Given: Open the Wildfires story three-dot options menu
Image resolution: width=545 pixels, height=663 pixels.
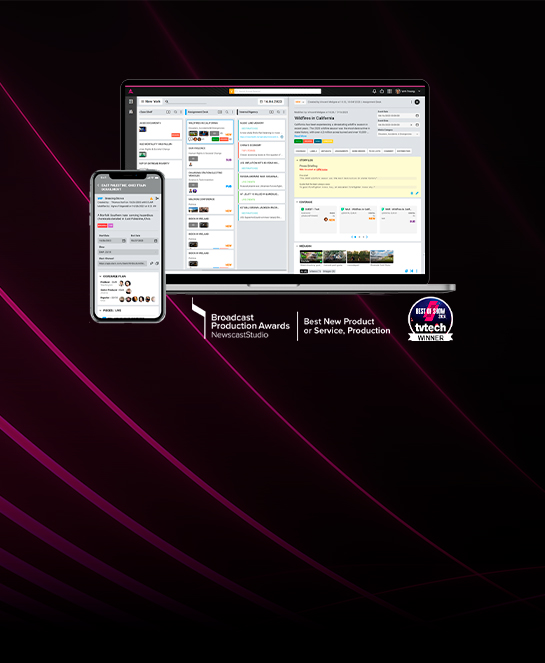Looking at the screenshot, I should click(x=411, y=102).
